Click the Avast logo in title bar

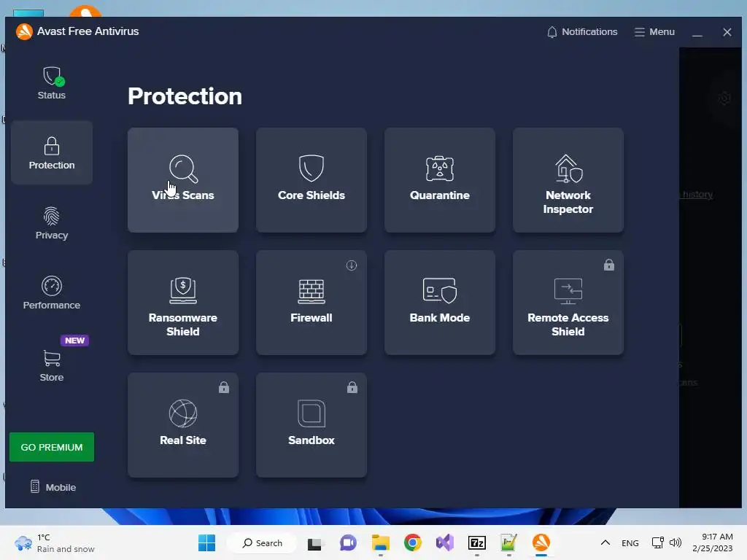click(24, 31)
